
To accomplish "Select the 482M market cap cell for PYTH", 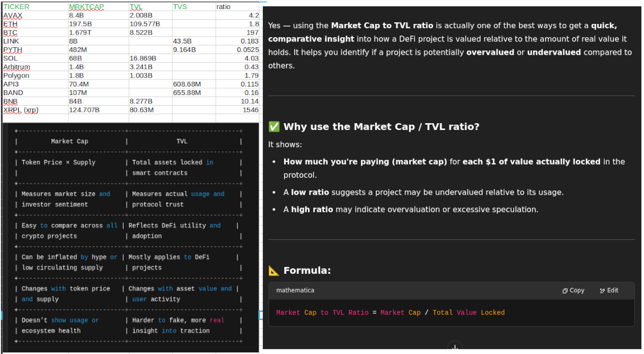I will [98, 49].
